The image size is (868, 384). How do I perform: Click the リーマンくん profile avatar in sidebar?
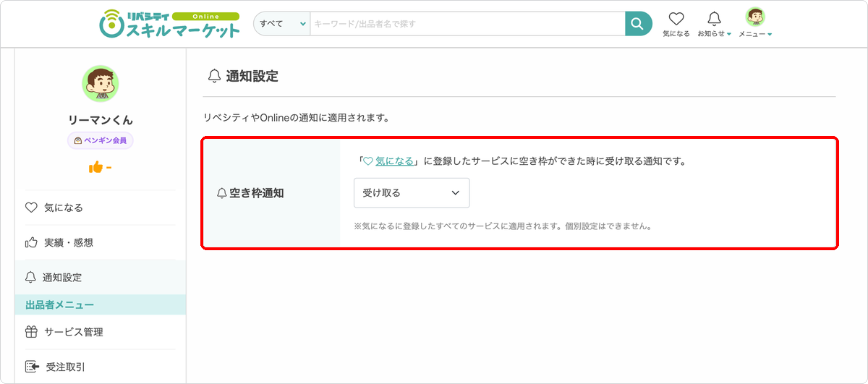point(101,84)
